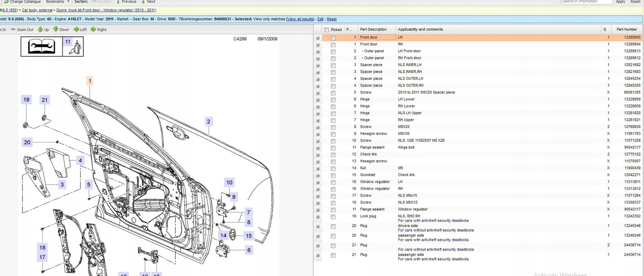Viewport: 644px width, 276px height.
Task: Expand the LH Window regulator row
Action: (318, 182)
